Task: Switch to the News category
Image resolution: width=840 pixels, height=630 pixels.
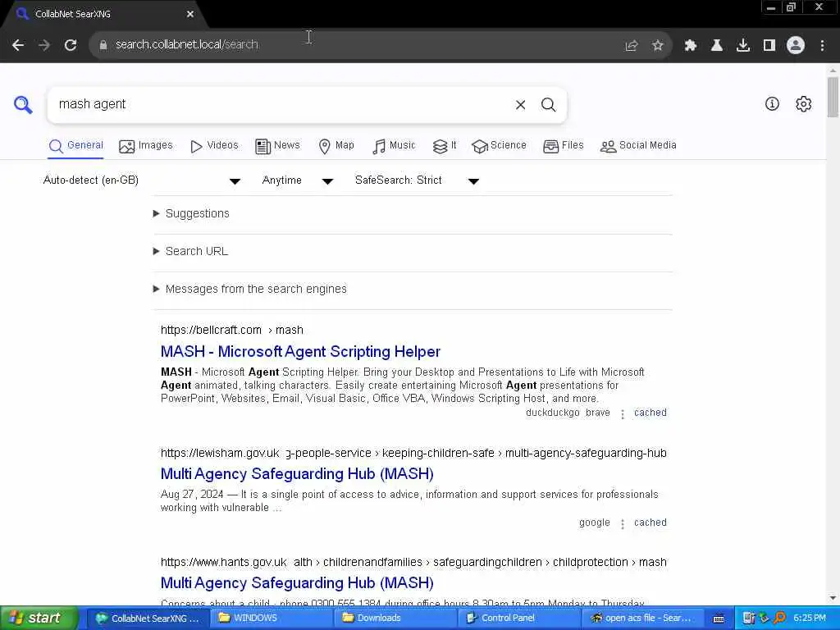Action: tap(277, 146)
